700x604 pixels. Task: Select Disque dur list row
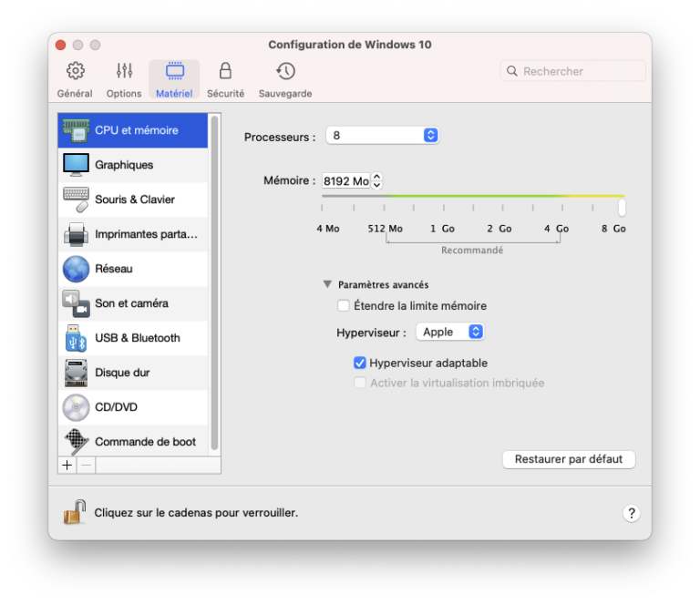(132, 373)
